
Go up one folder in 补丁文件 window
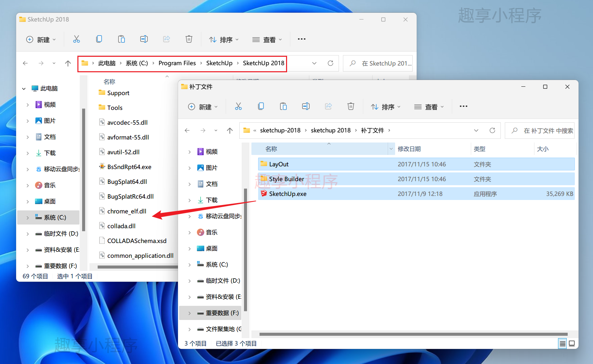[x=230, y=130]
